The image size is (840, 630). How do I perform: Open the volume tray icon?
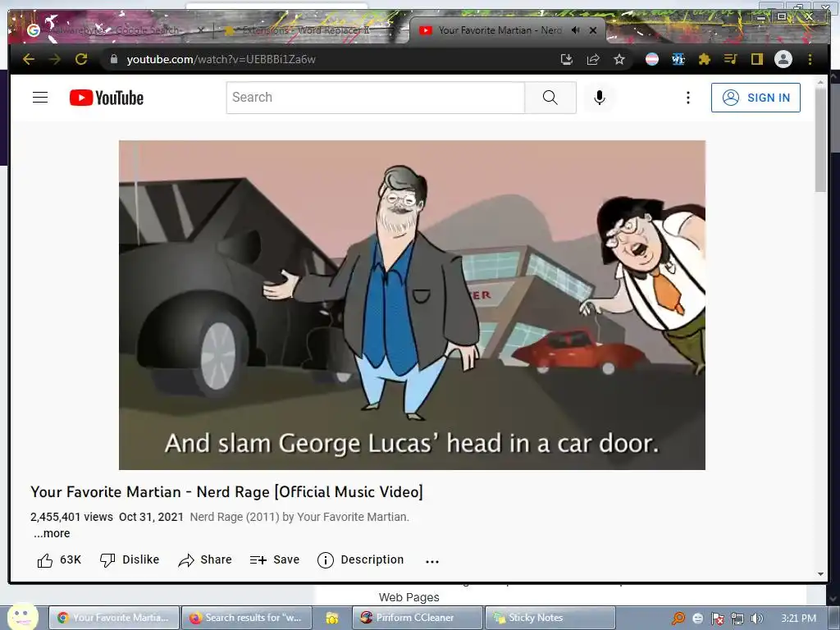click(x=756, y=619)
